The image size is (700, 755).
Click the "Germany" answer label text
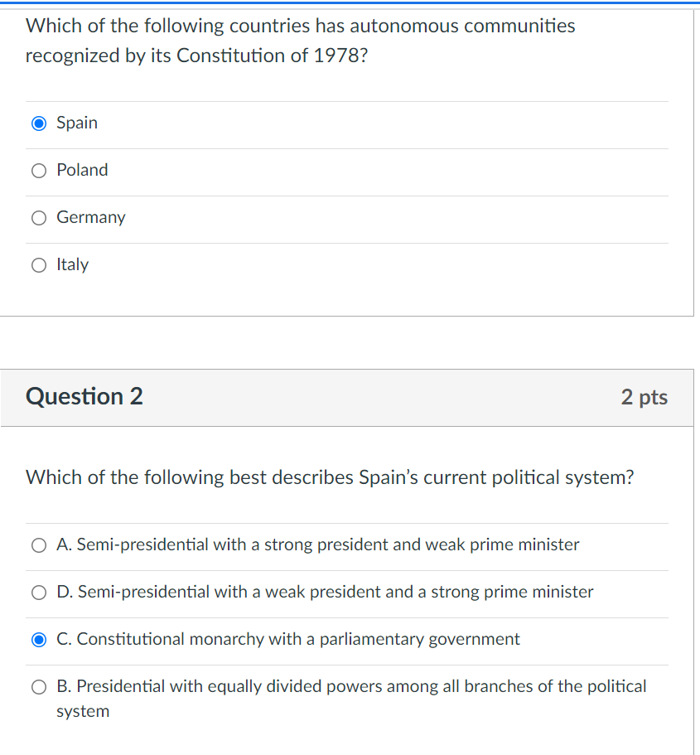click(x=91, y=217)
